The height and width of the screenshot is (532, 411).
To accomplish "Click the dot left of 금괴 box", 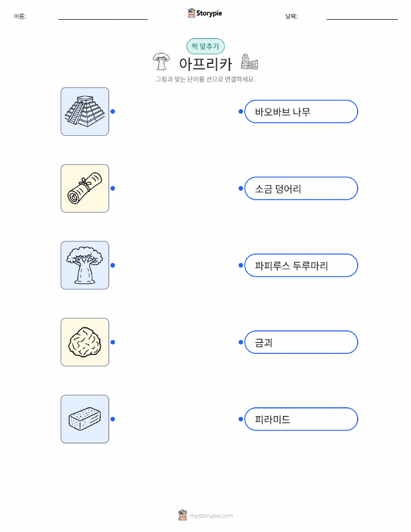I will [241, 342].
